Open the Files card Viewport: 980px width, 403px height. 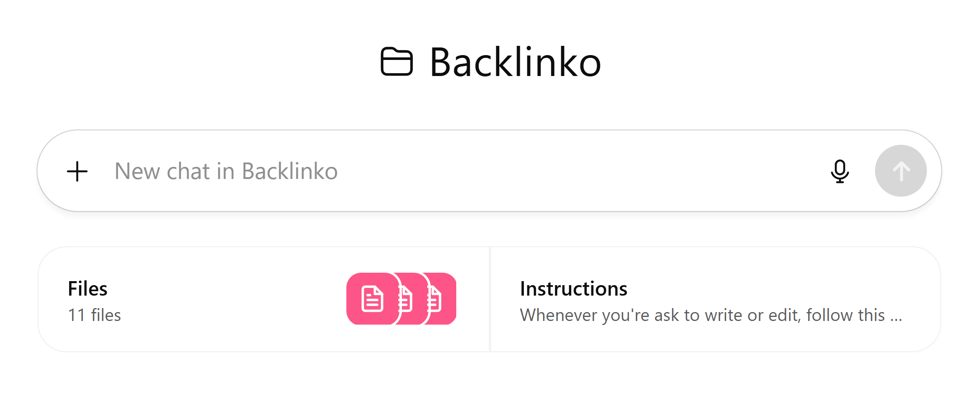point(264,300)
